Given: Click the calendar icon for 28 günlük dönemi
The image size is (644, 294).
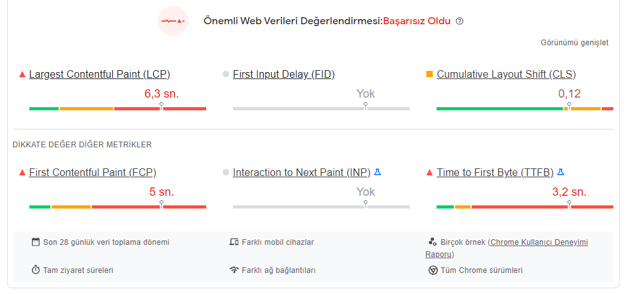Looking at the screenshot, I should 36,242.
